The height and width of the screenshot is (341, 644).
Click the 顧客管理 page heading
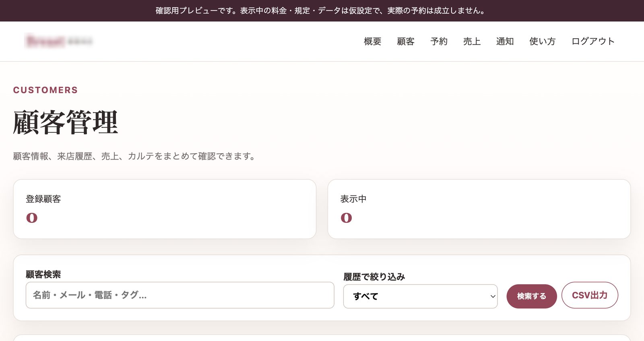click(65, 123)
